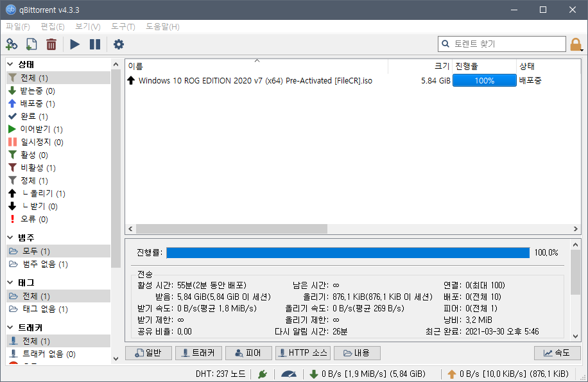Pause torrents with the pause icon
This screenshot has height=382, width=588.
click(x=95, y=44)
